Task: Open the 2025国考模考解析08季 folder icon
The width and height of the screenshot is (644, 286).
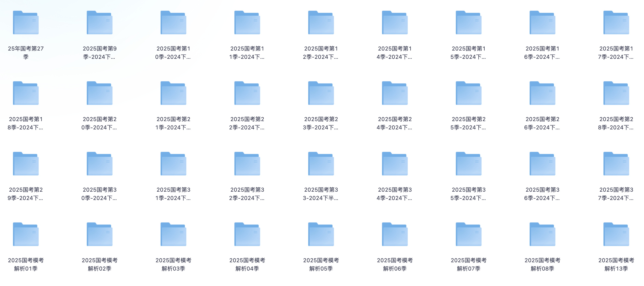Action: pyautogui.click(x=542, y=234)
